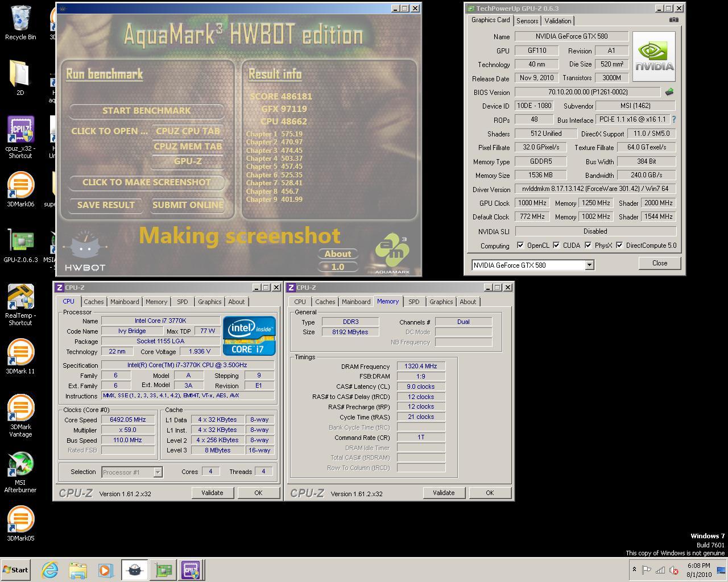Click OK in the CPU-Z Memory window
The width and height of the screenshot is (728, 582).
pos(490,493)
